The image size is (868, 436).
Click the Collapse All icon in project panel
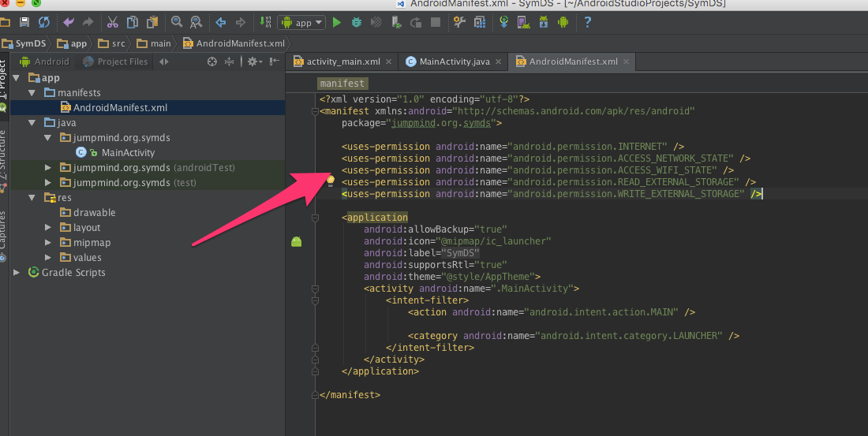click(229, 61)
